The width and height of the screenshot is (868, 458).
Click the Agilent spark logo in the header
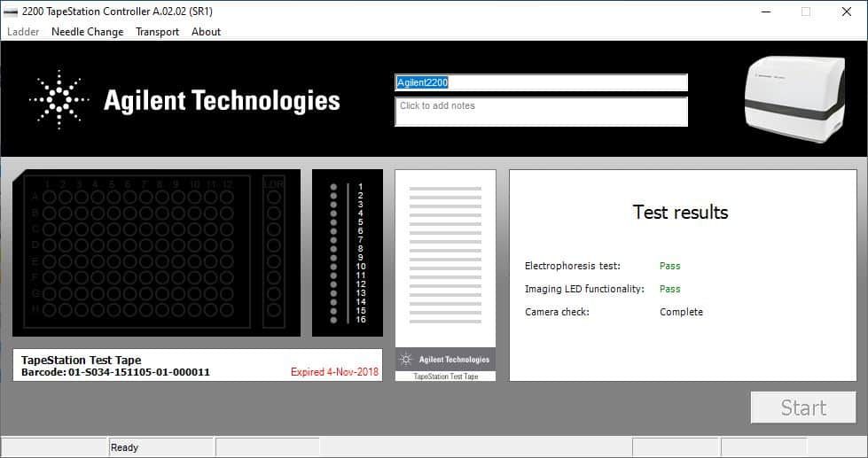(59, 99)
